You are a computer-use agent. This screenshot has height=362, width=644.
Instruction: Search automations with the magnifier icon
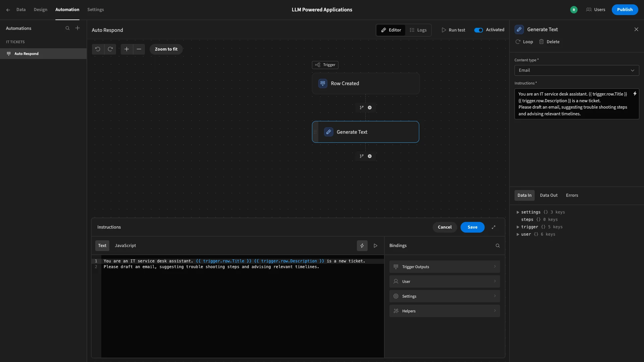pos(67,28)
